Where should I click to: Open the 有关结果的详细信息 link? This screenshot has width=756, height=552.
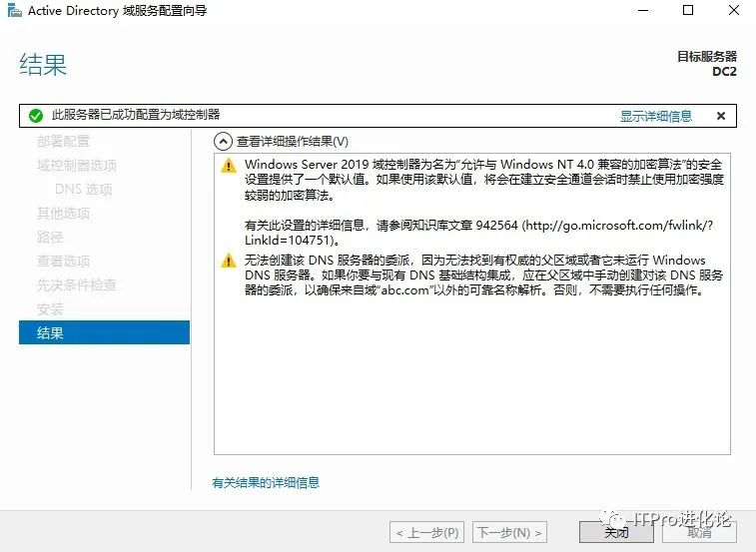coord(266,482)
